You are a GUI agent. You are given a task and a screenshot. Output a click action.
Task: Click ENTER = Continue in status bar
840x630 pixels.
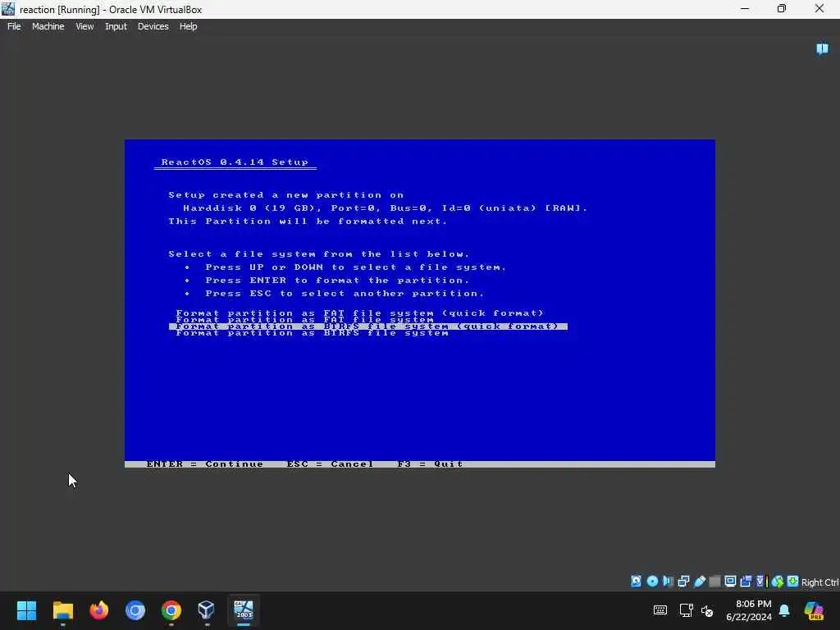tap(204, 464)
